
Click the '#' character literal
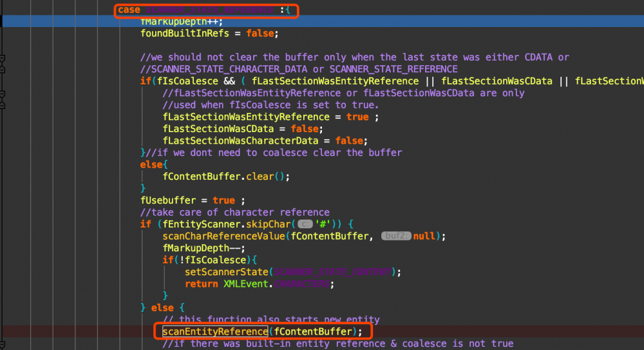tap(323, 224)
